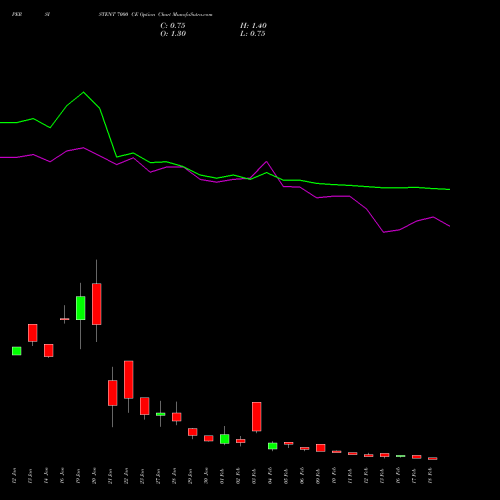This screenshot has height=500, width=500.
Task: Click the red candle above 03 Feb
Action: point(257,417)
